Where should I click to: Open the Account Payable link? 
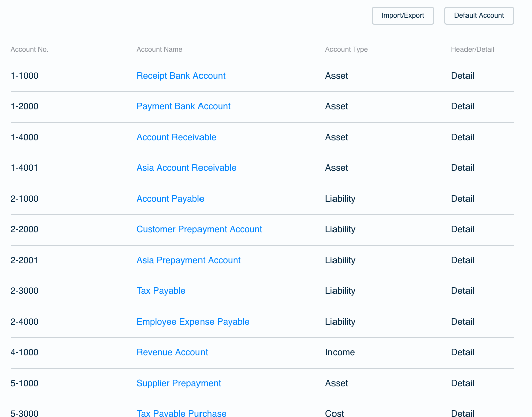tap(170, 199)
